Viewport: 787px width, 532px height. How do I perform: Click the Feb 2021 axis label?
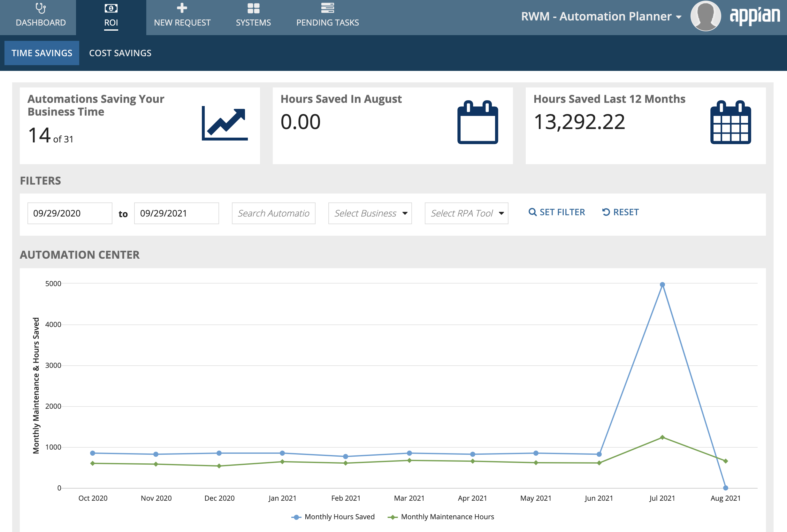pos(345,498)
